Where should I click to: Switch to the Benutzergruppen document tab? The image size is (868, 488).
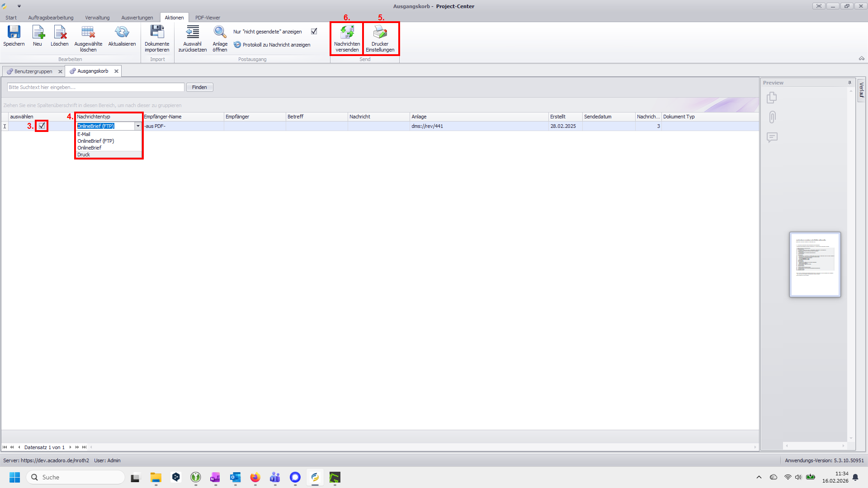coord(33,71)
